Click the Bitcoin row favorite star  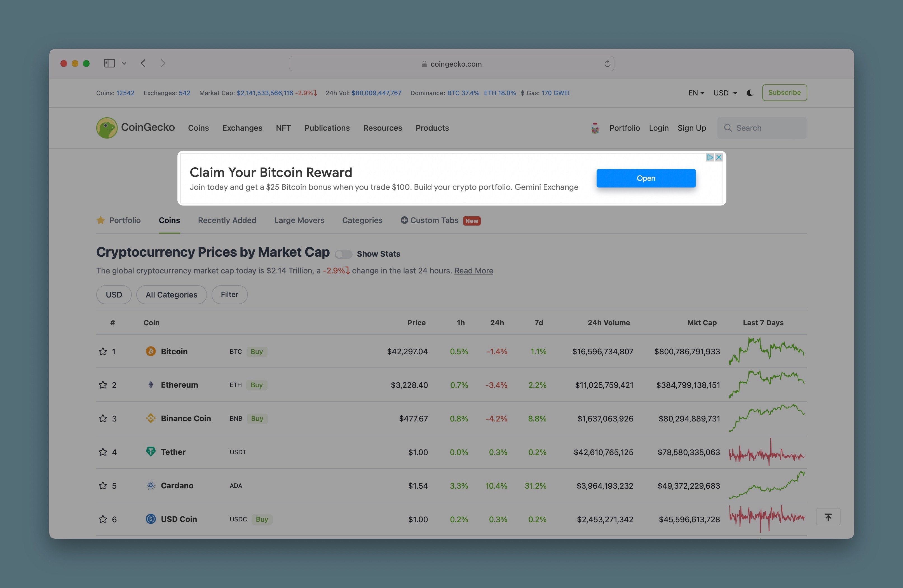[102, 351]
